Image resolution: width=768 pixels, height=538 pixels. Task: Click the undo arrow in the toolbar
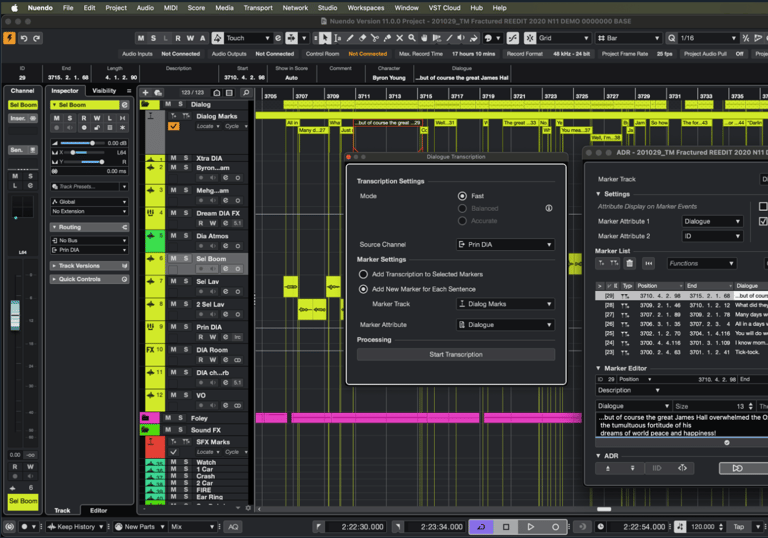[23, 38]
